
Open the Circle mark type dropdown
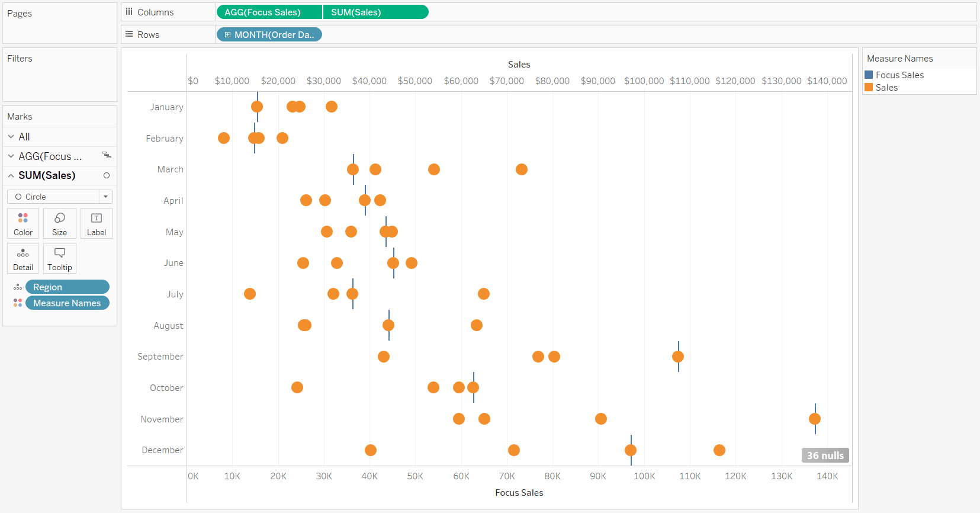point(105,197)
